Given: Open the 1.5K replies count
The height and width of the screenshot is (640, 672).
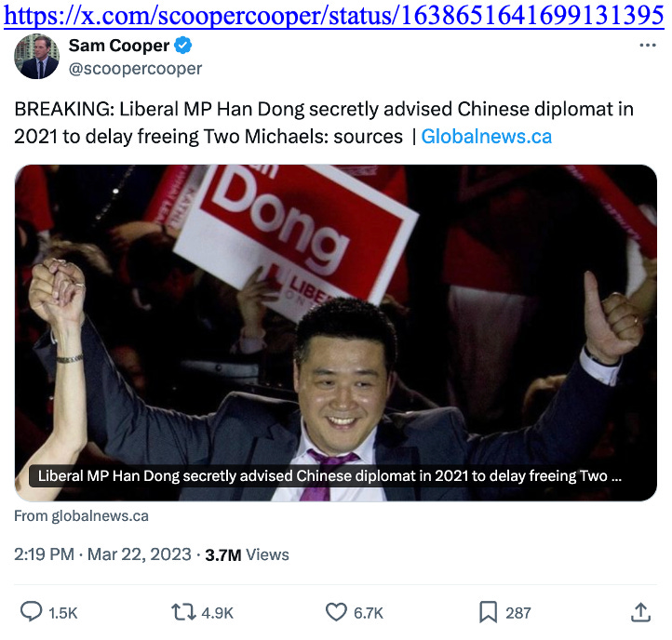Looking at the screenshot, I should pos(63,613).
